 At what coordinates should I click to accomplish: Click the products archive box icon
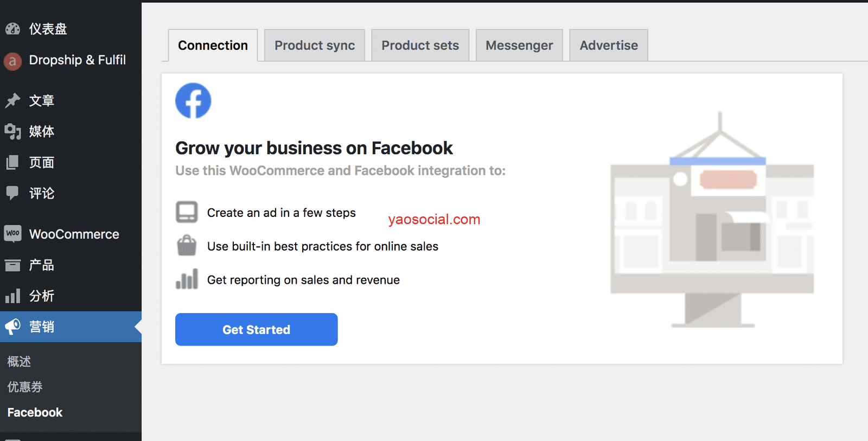pos(12,265)
